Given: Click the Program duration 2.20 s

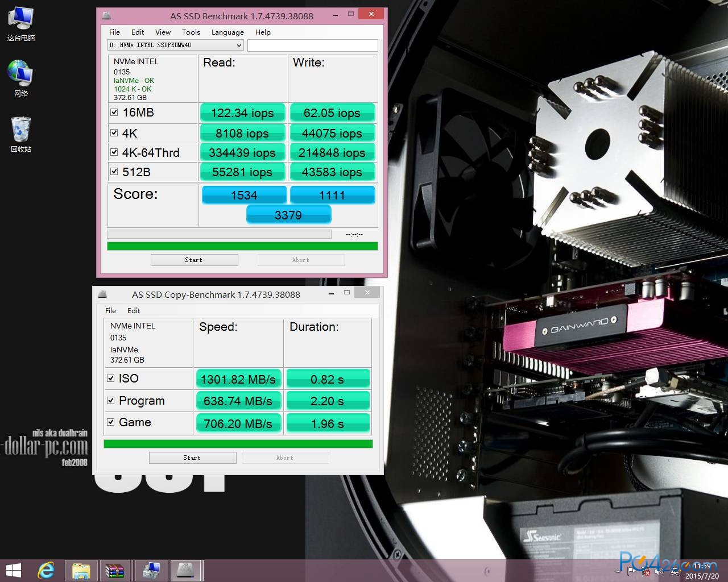Looking at the screenshot, I should (328, 401).
